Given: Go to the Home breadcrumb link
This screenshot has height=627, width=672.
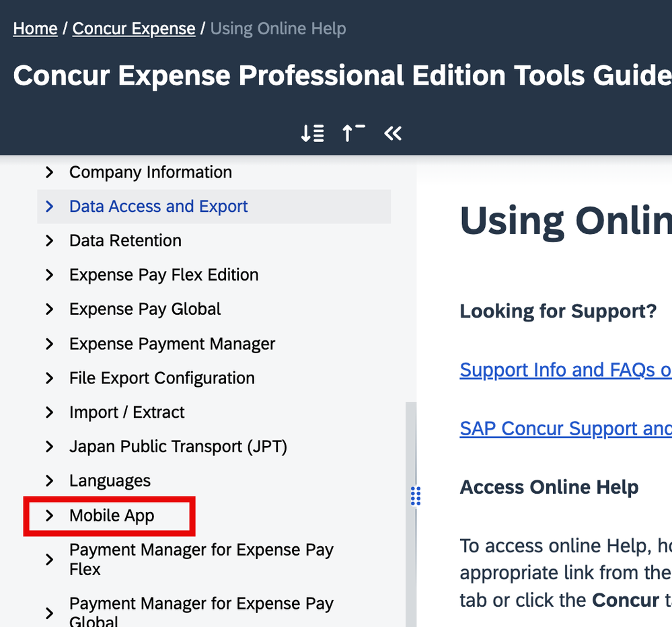Looking at the screenshot, I should [35, 29].
